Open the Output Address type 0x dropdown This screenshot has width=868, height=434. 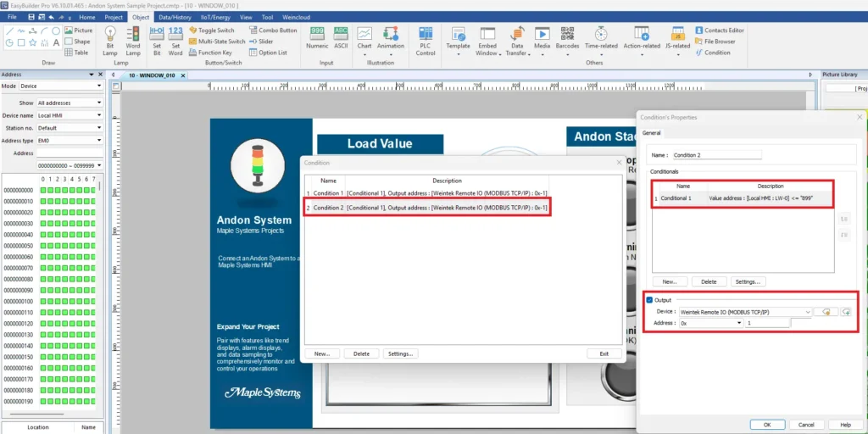pos(711,323)
